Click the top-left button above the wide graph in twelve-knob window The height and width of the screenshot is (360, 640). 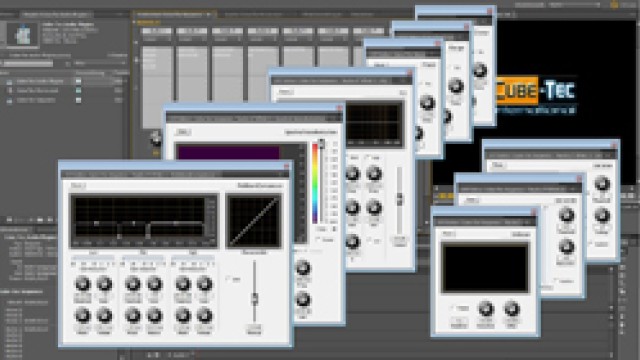tap(78, 186)
